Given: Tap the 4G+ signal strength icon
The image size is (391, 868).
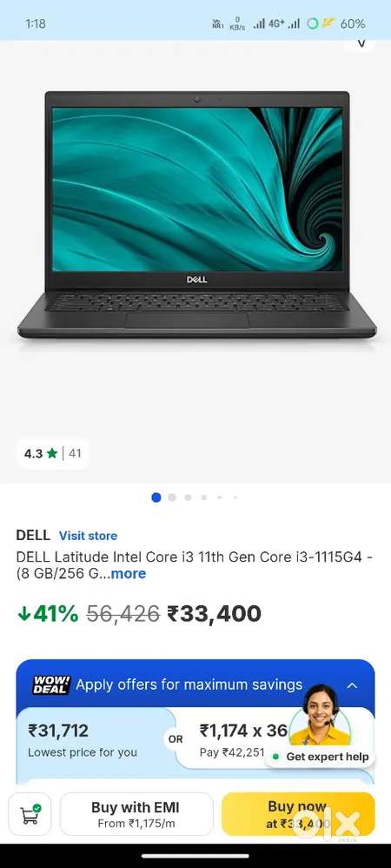Looking at the screenshot, I should pyautogui.click(x=268, y=23).
